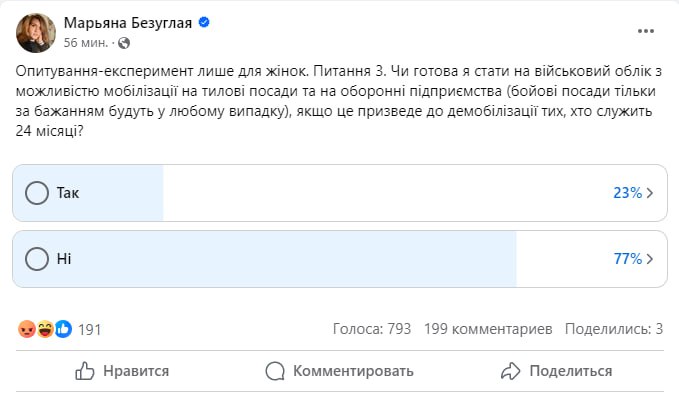Select the Ні poll radio button
Image resolution: width=679 pixels, height=396 pixels.
coord(37,259)
